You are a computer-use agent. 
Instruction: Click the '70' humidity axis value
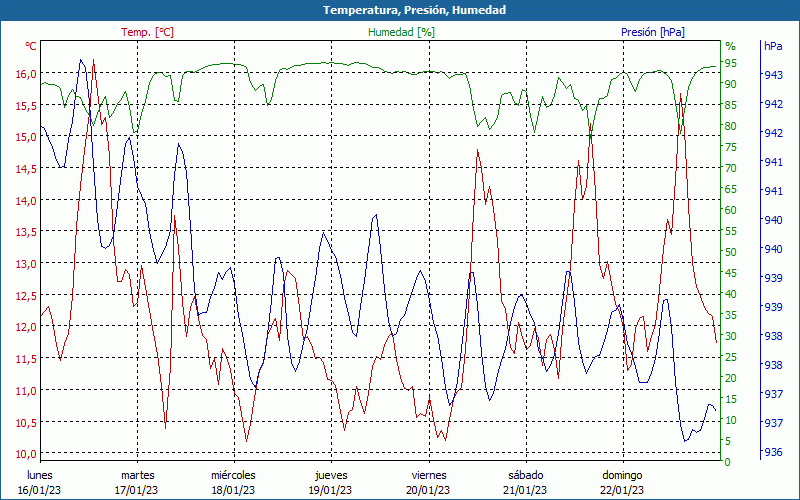(731, 168)
